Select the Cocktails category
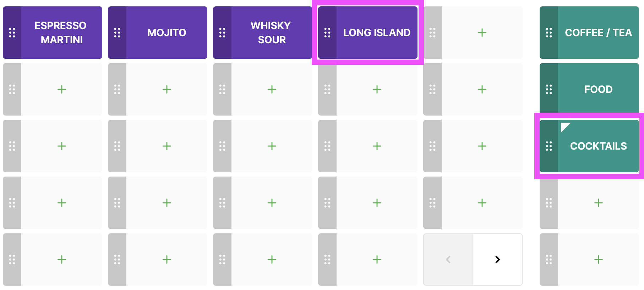The width and height of the screenshot is (644, 290). click(x=598, y=146)
